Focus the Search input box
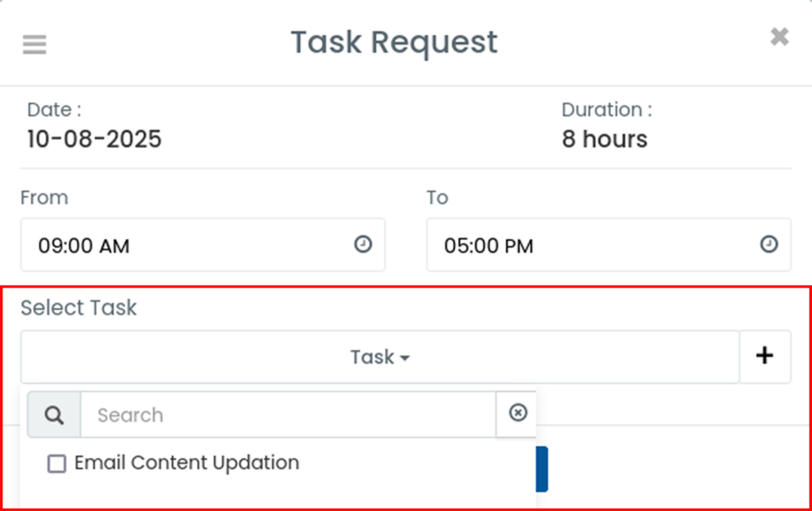This screenshot has height=511, width=812. tap(288, 415)
